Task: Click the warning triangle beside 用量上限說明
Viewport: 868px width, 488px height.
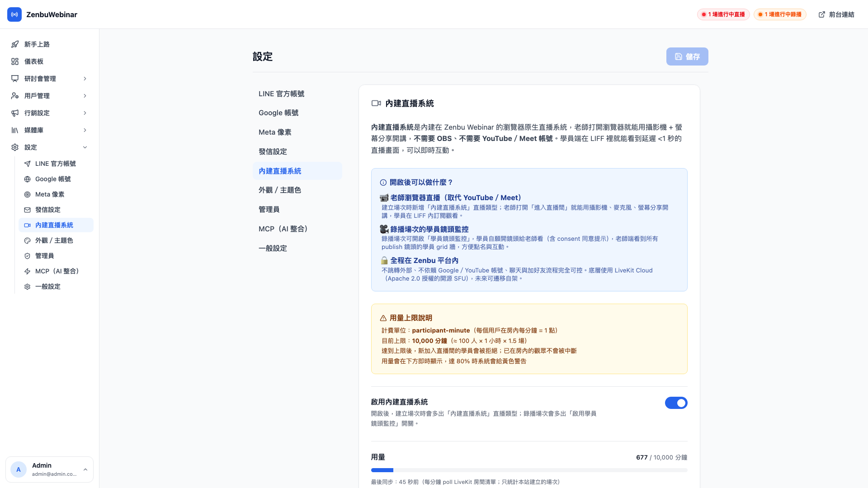Action: click(x=383, y=318)
